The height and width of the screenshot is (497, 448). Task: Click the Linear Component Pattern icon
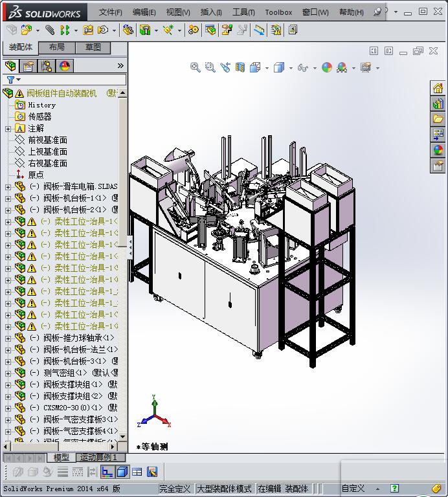point(65,30)
